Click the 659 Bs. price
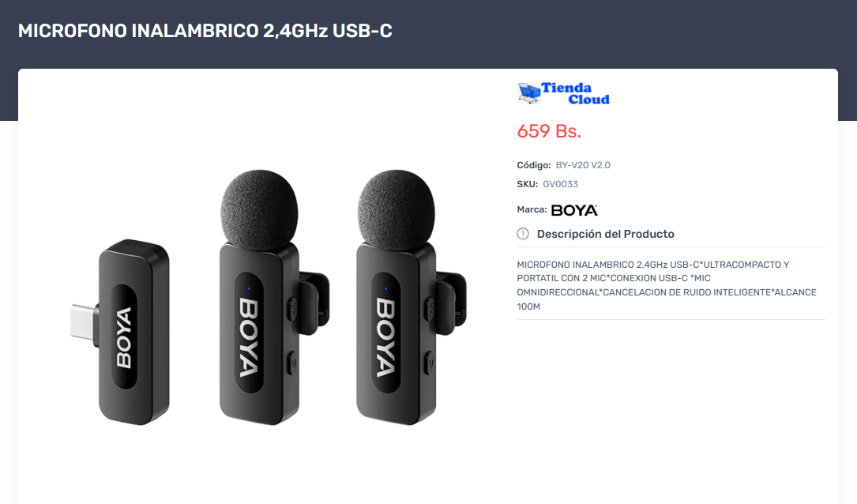This screenshot has height=504, width=857. click(x=549, y=131)
